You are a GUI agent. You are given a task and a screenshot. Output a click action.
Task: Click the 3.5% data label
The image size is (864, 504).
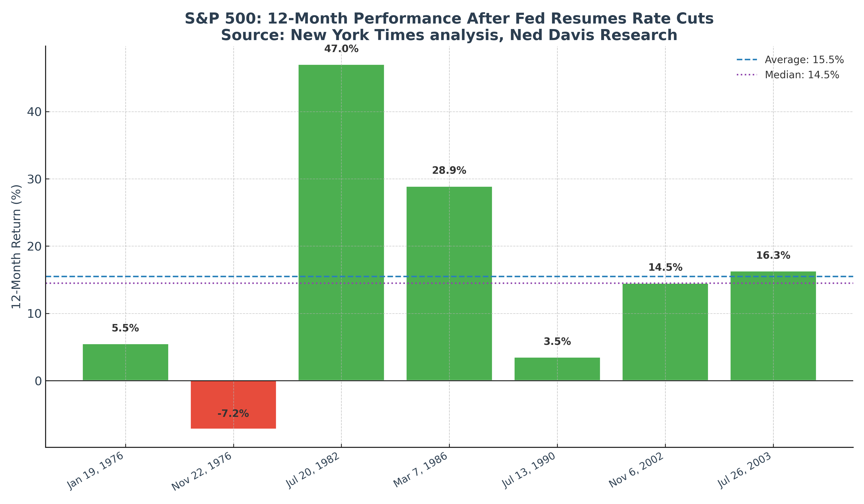click(557, 342)
